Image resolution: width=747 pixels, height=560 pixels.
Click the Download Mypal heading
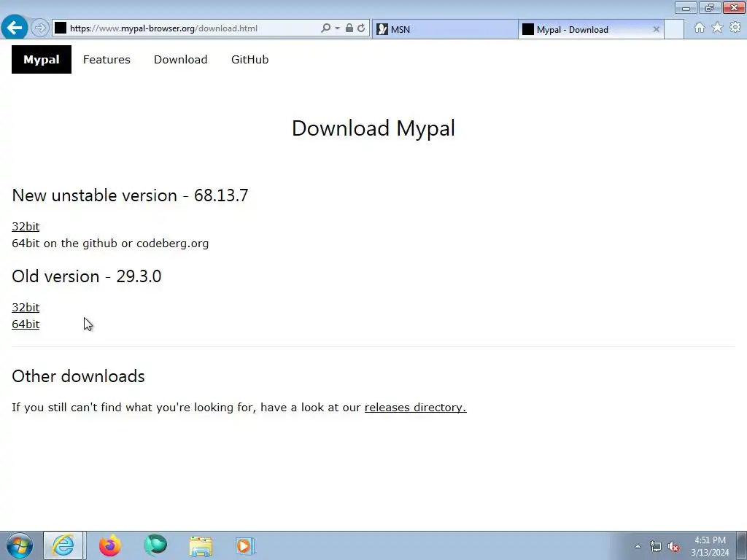coord(373,128)
